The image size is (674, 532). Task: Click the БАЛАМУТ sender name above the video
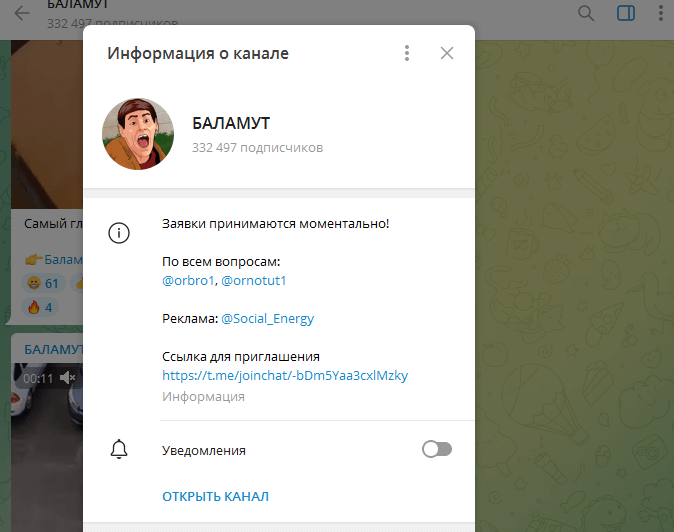(52, 349)
